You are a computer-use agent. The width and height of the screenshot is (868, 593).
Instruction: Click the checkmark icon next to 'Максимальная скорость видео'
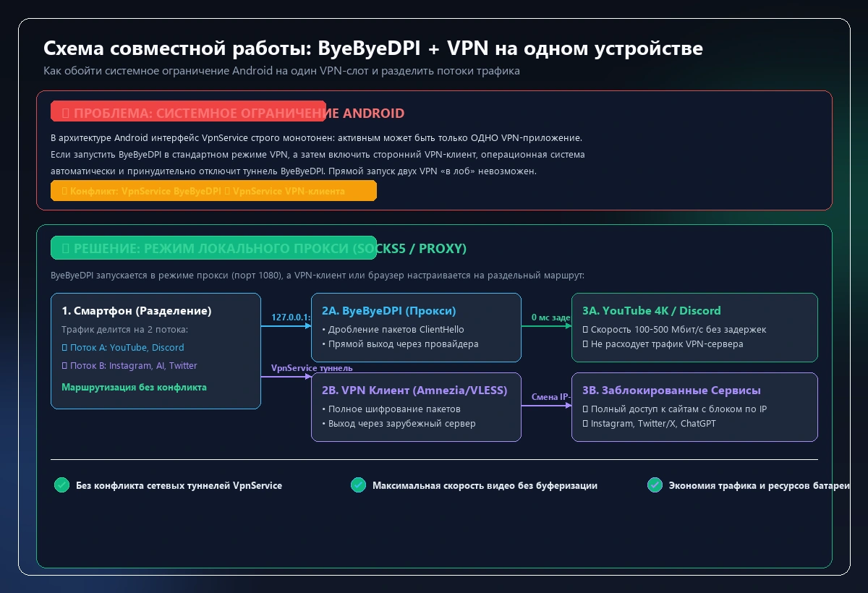tap(358, 485)
